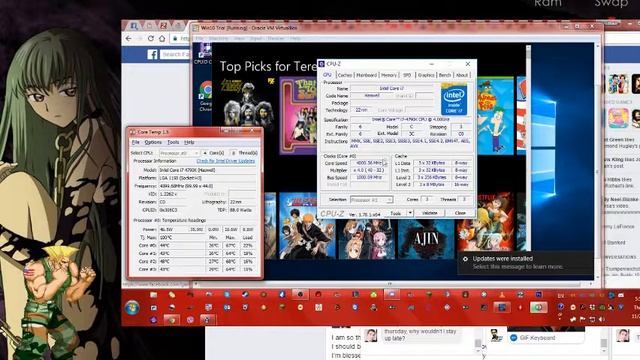
Task: Click the Chrome home button
Action: [x=162, y=38]
